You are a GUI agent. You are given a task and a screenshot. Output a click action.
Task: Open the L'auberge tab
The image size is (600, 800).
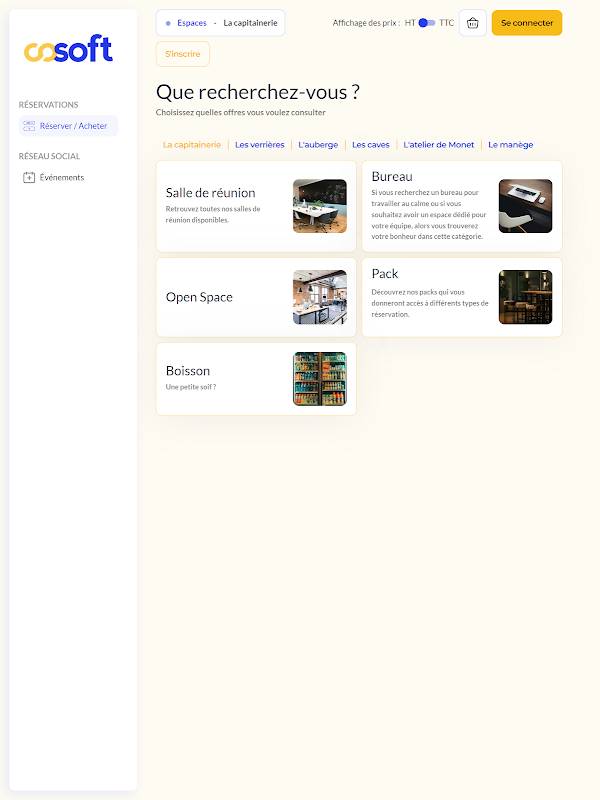tap(318, 145)
